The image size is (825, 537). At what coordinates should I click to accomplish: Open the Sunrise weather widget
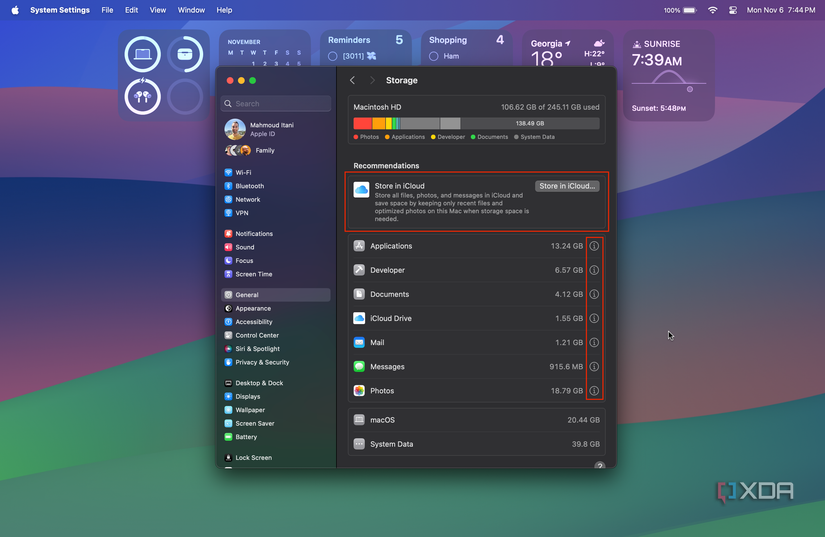point(669,75)
